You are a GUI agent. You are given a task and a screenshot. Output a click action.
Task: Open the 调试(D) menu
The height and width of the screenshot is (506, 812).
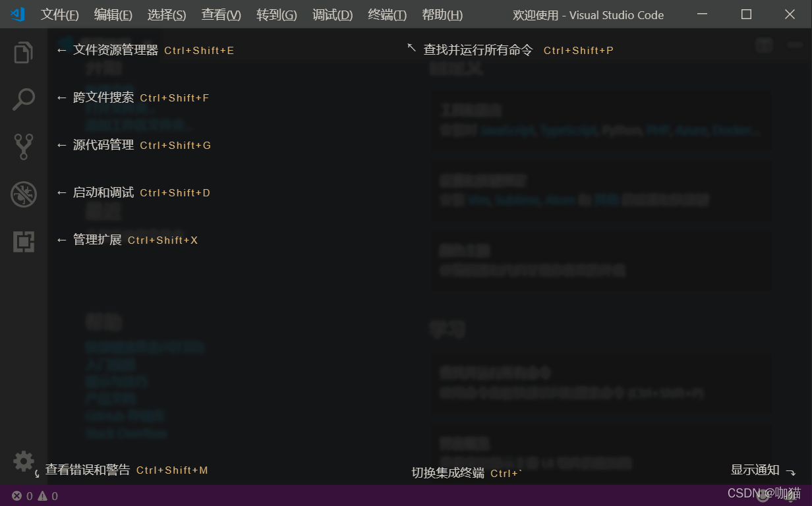pos(332,14)
